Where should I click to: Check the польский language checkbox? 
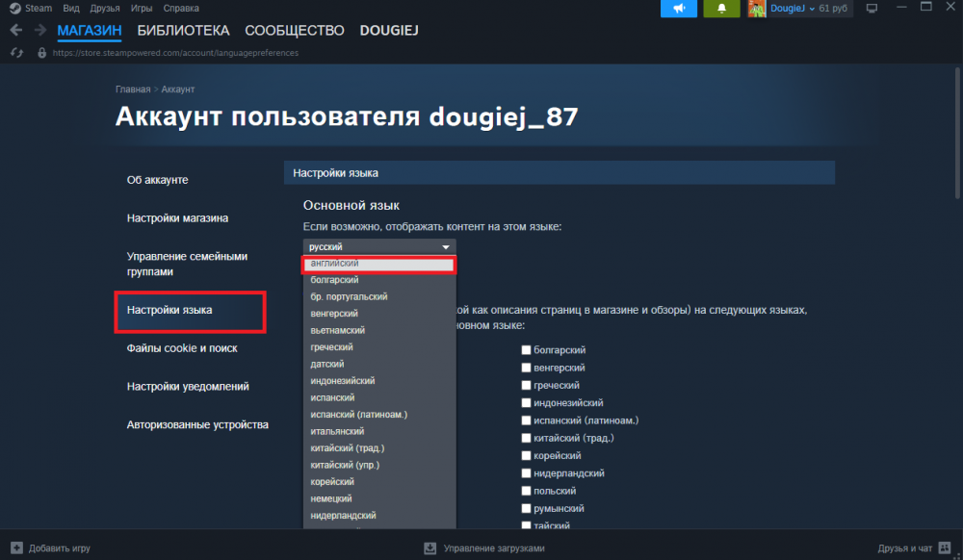(526, 491)
